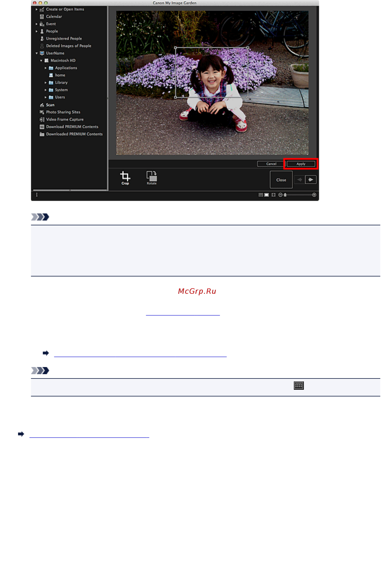The image size is (392, 582).
Task: Click the Photo Sharing Sites icon
Action: click(42, 112)
